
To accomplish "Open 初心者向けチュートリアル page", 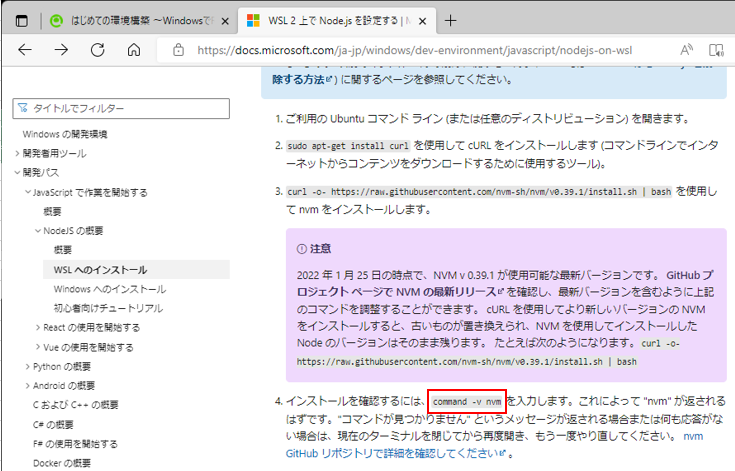I will point(108,308).
